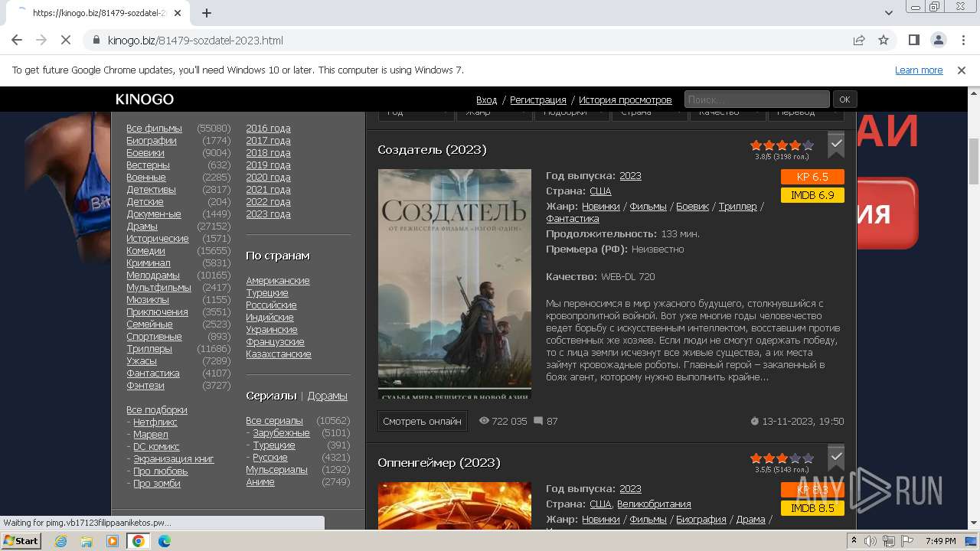This screenshot has height=551, width=980.
Task: Rate Оппенгеймер with the fourth star
Action: tap(795, 458)
